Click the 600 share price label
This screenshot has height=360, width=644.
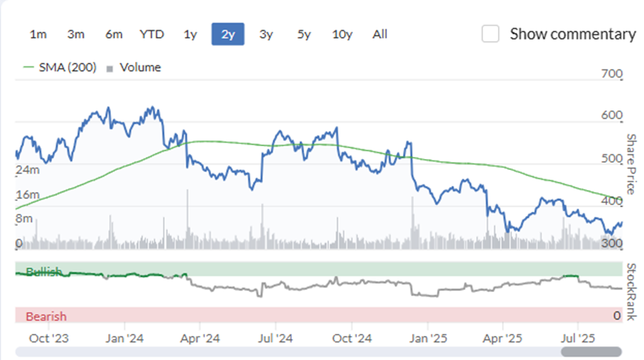(612, 115)
